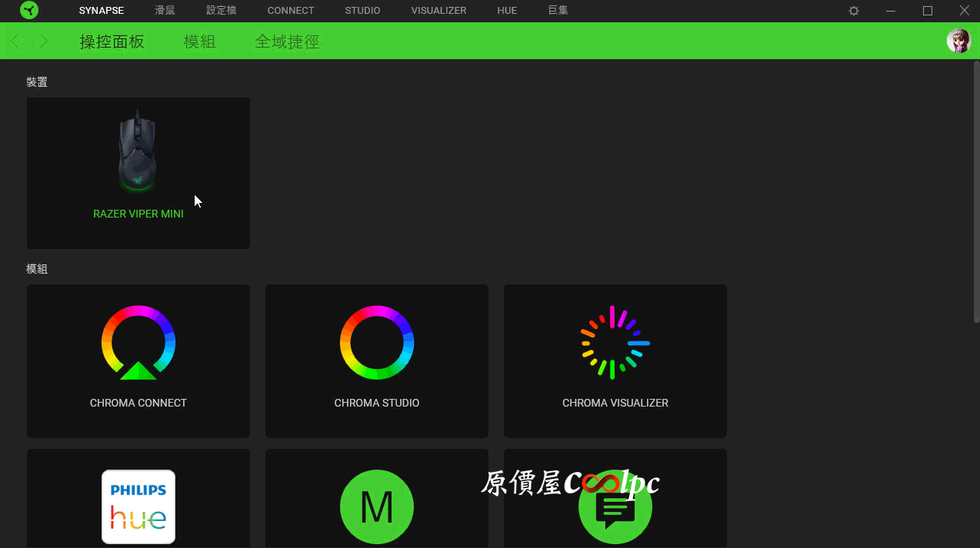Select the 全域捷徑 sub-tab

coord(287,42)
